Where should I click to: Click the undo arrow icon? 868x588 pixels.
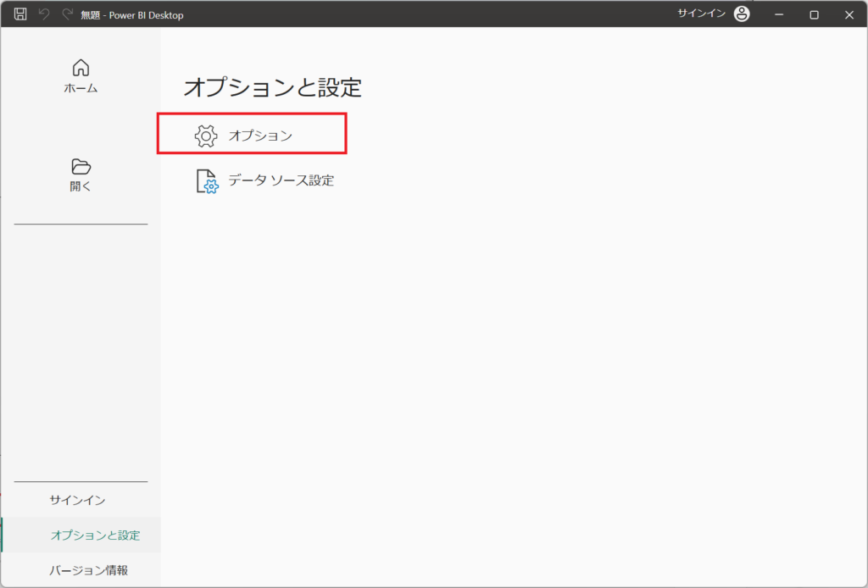click(x=44, y=14)
